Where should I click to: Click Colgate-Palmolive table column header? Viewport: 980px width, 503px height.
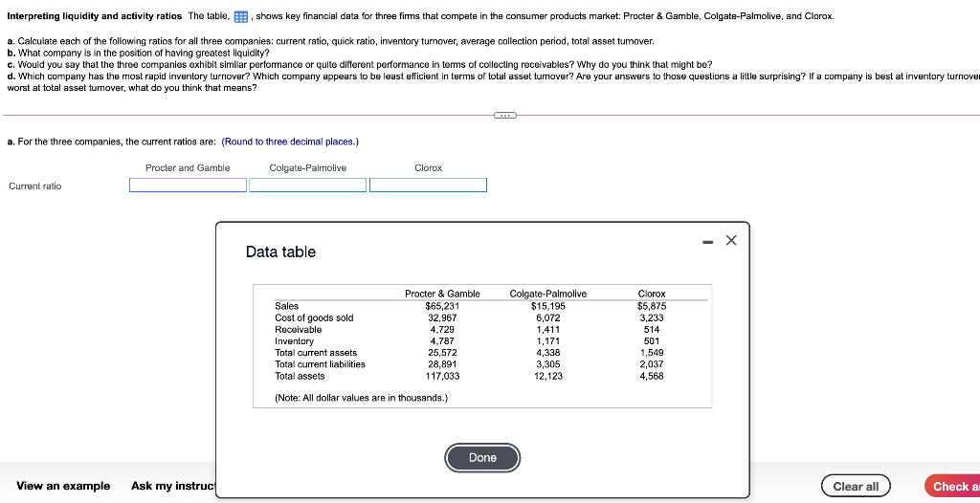(548, 294)
